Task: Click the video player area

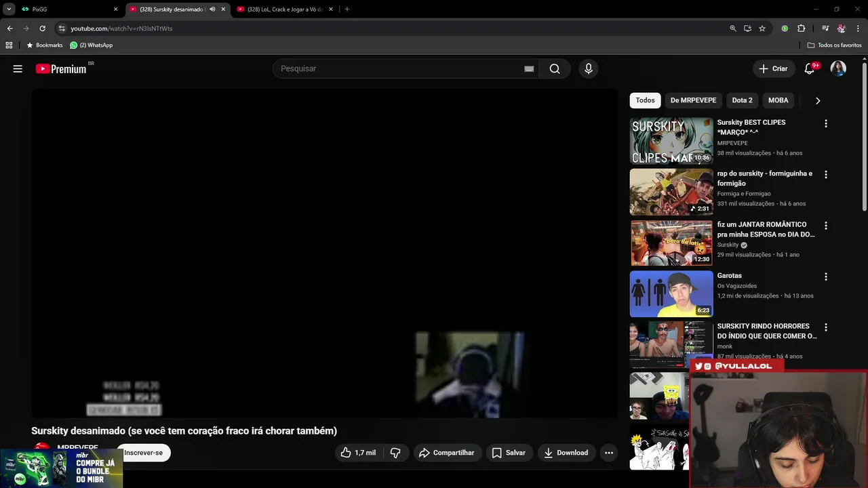Action: tap(324, 253)
